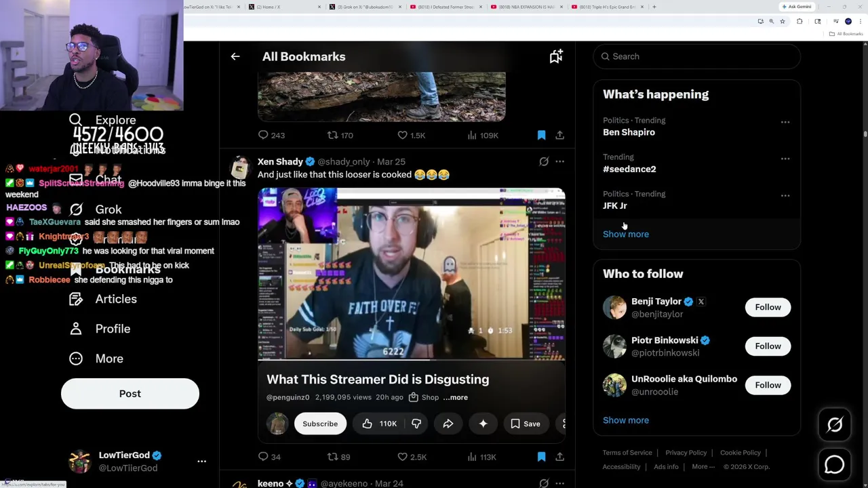Click the thumbs down icon in video

(x=416, y=424)
